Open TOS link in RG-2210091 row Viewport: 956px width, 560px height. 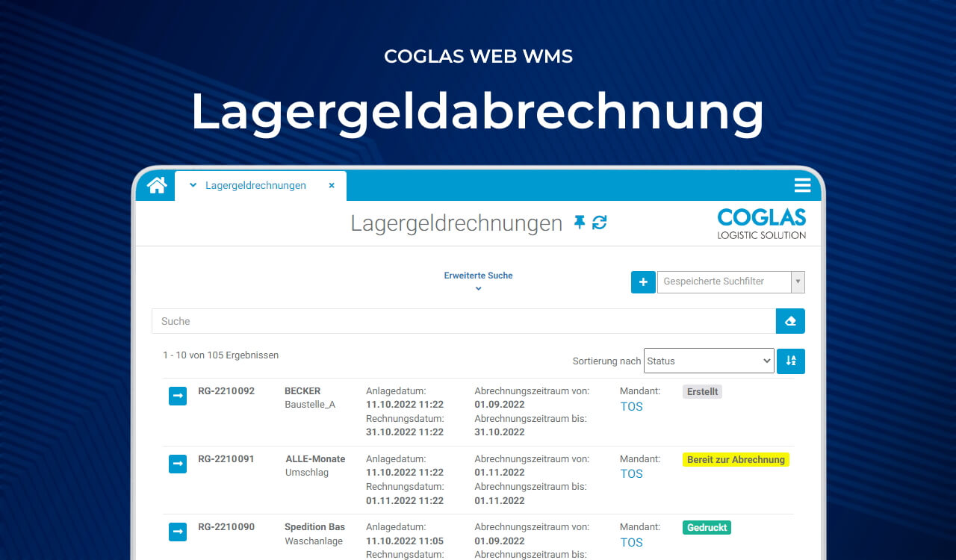[x=631, y=473]
